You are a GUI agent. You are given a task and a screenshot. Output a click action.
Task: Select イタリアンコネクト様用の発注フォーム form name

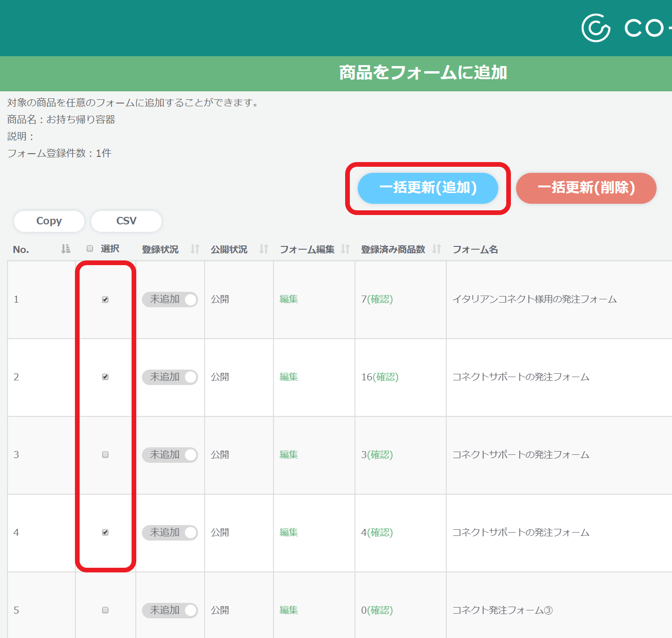(534, 299)
